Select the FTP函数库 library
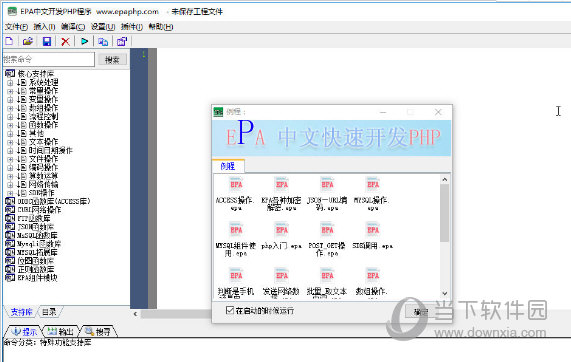The width and height of the screenshot is (571, 362). (28, 218)
